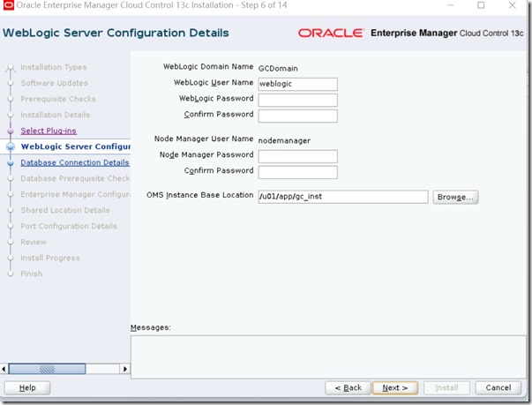The image size is (532, 405).
Task: Click the Review step
Action: click(34, 242)
